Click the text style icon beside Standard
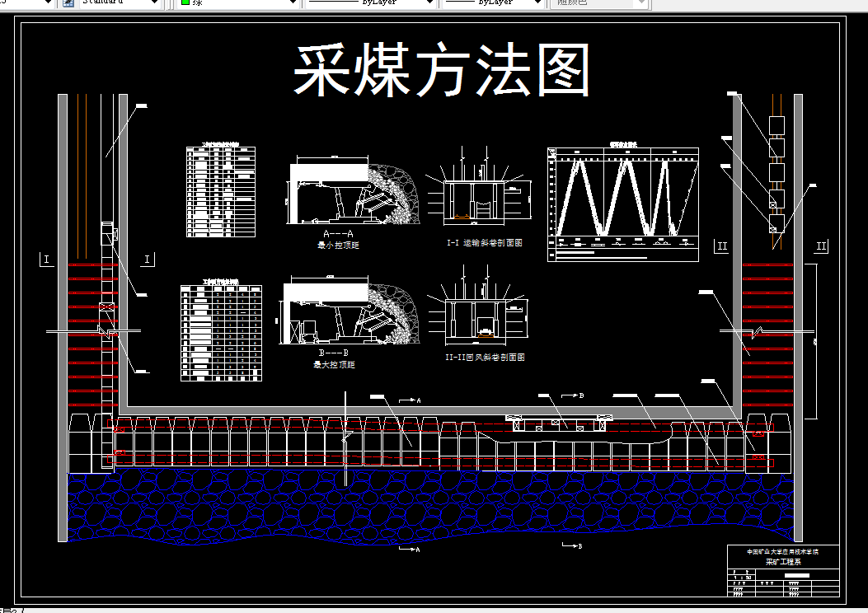868x613 pixels. 68,2
